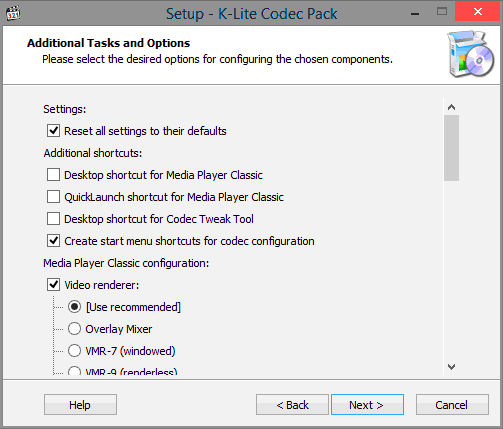Uncheck Create start menu shortcuts for codec configuration
Viewport: 503px width, 429px height.
point(53,241)
